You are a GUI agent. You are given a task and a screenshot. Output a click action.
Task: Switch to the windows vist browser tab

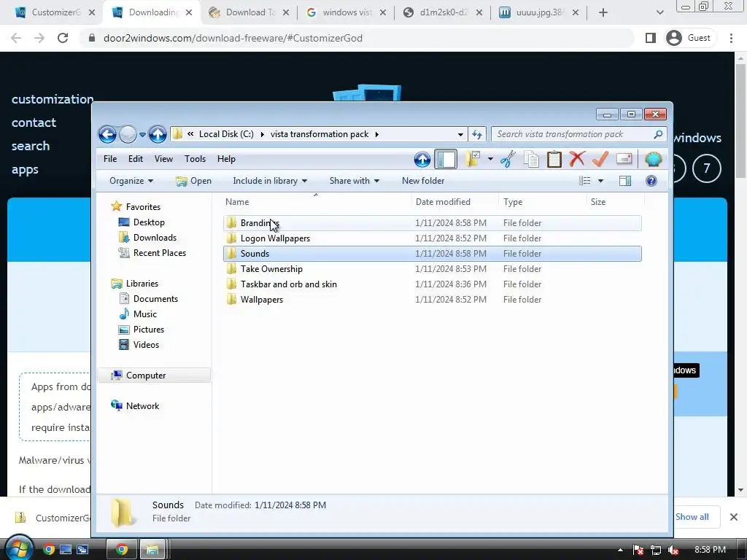(346, 13)
